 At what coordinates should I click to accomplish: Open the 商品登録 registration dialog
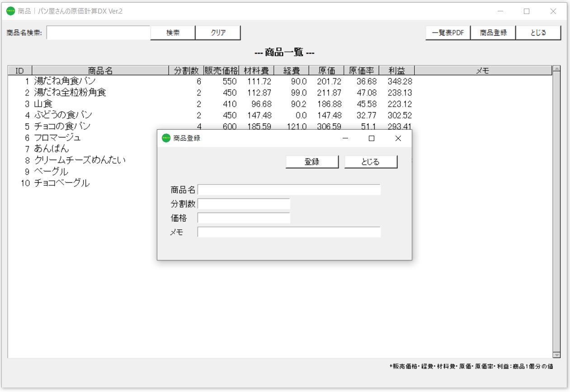click(x=492, y=32)
